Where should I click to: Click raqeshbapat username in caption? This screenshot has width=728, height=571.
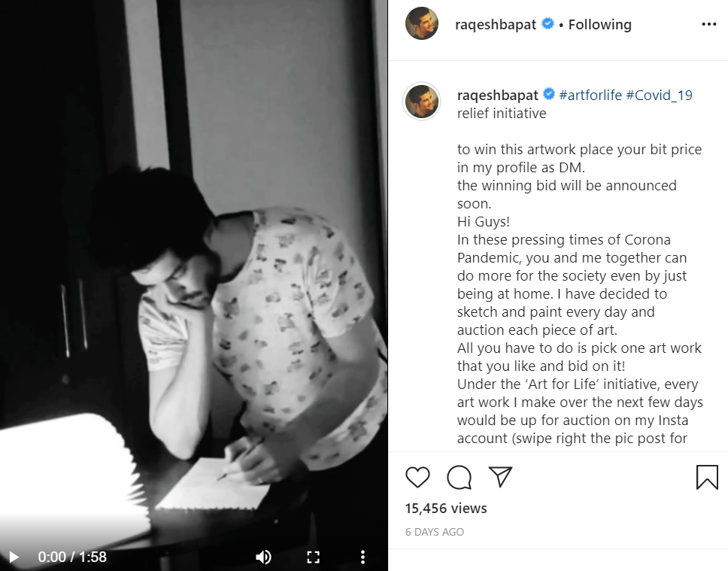pyautogui.click(x=496, y=96)
